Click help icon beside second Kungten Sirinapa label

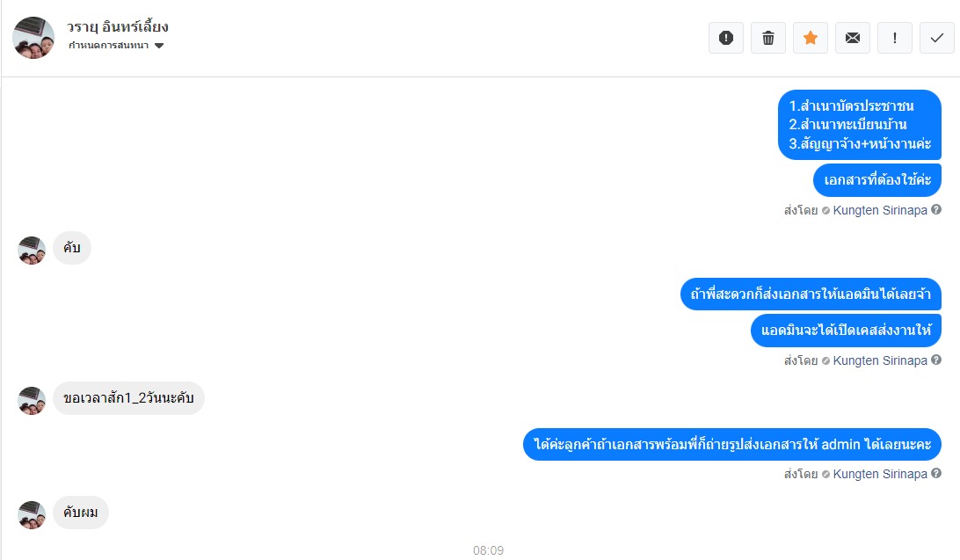[x=936, y=360]
